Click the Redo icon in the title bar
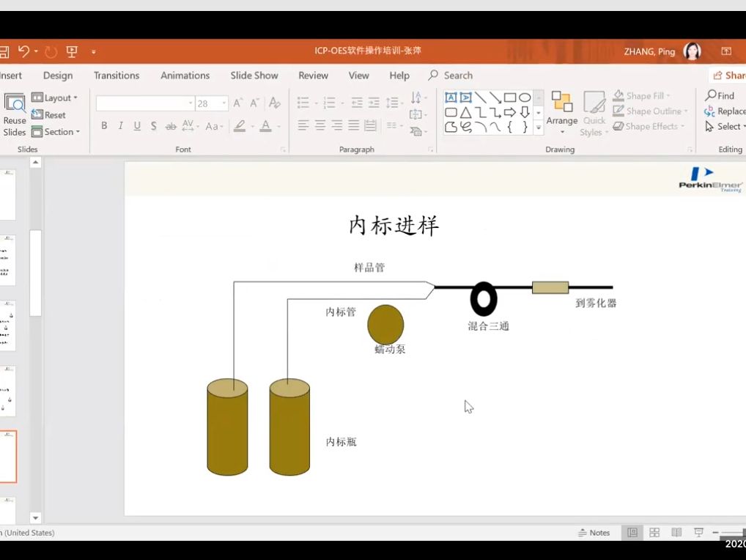The height and width of the screenshot is (560, 746). (51, 51)
